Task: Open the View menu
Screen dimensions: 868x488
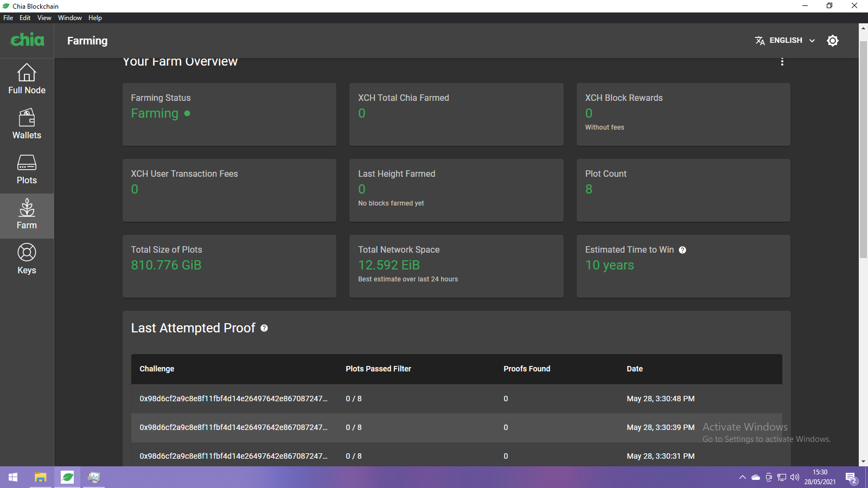Action: click(44, 18)
